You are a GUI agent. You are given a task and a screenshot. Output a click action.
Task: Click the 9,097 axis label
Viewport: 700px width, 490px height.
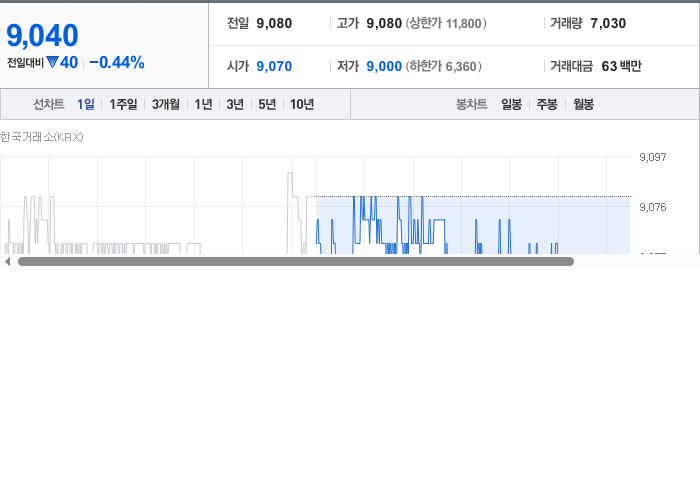[x=653, y=157]
